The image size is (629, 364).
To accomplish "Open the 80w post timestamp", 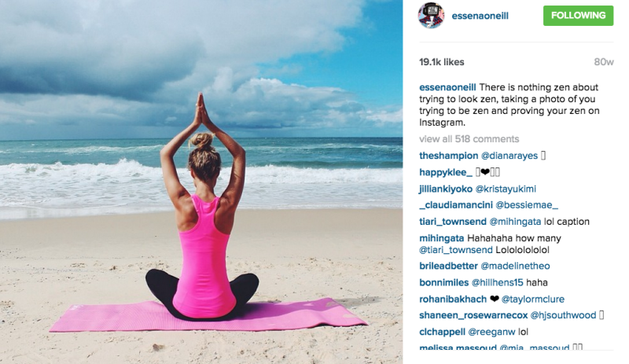I will pyautogui.click(x=603, y=62).
